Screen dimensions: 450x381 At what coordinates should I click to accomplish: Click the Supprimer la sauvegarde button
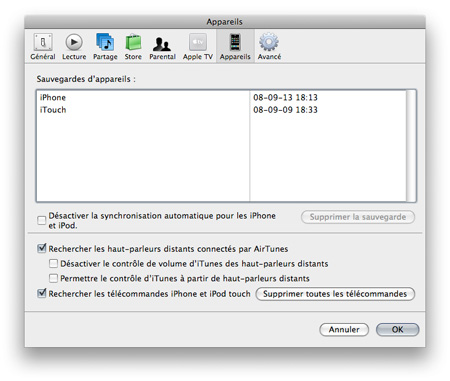[x=358, y=217]
